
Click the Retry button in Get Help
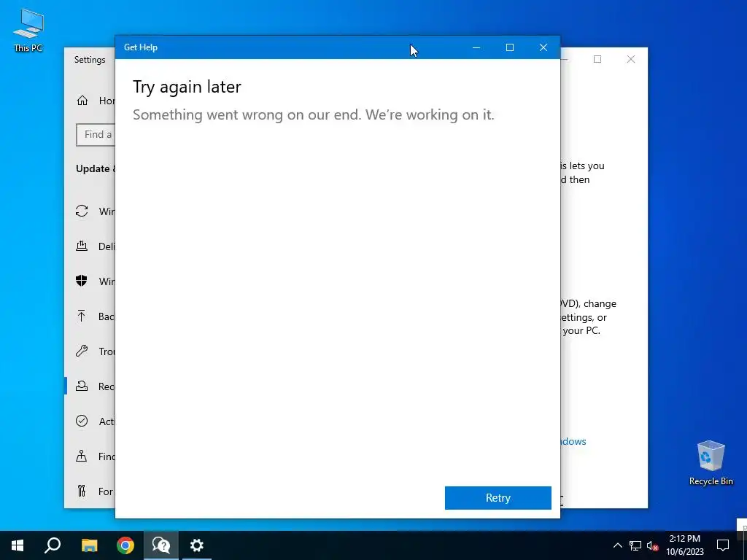[498, 497]
